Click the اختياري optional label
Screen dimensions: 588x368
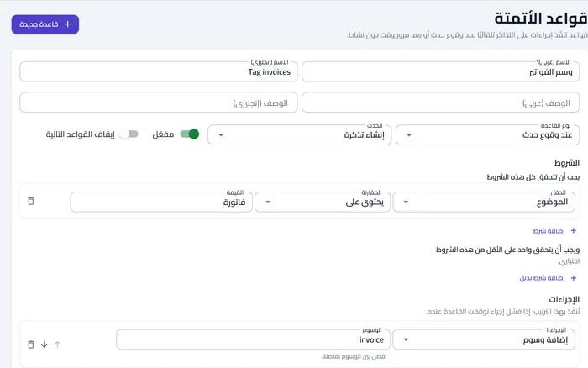click(569, 260)
